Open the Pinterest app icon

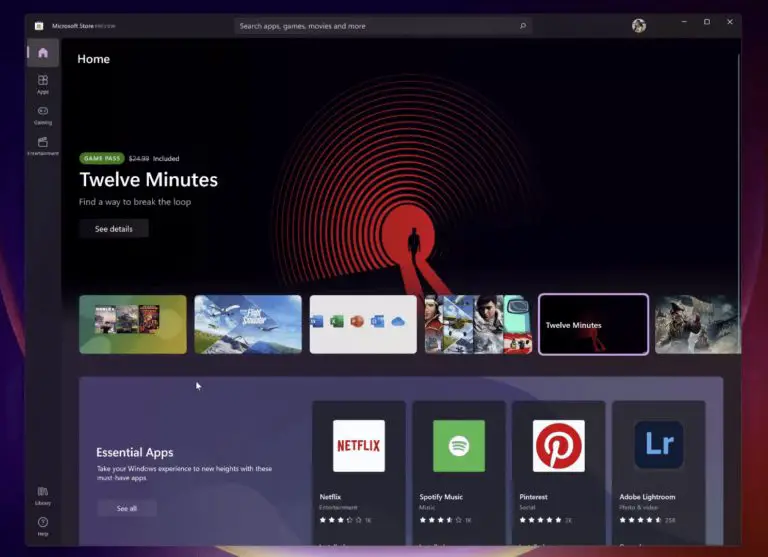[x=559, y=446]
